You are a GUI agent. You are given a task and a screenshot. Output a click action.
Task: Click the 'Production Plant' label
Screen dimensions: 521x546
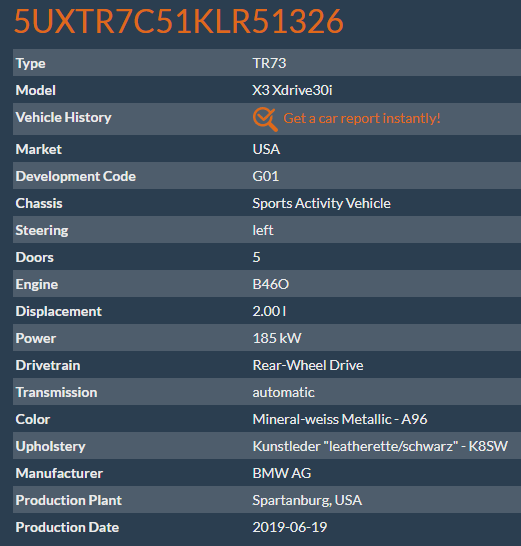[69, 500]
